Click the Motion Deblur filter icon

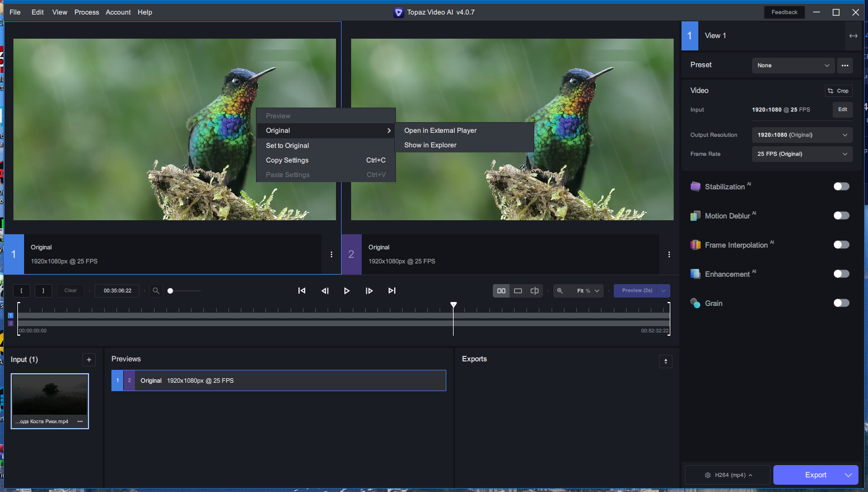tap(696, 216)
